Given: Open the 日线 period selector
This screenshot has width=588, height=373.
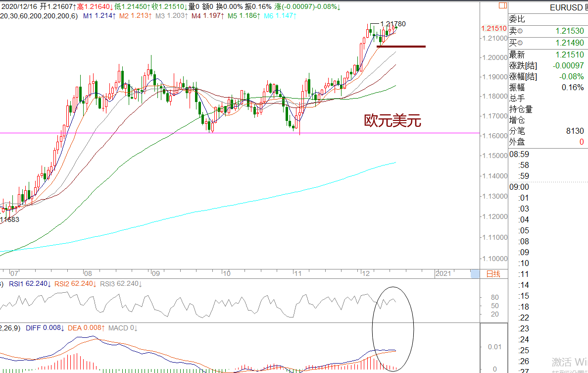Looking at the screenshot, I should click(x=493, y=274).
